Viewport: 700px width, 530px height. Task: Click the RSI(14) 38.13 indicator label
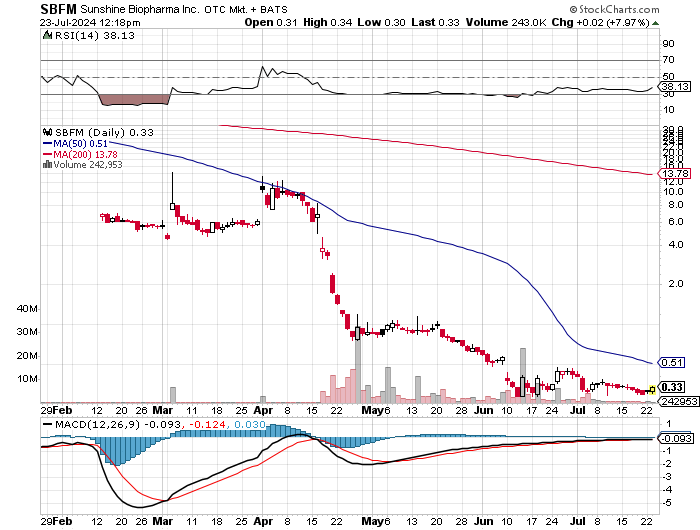(94, 35)
